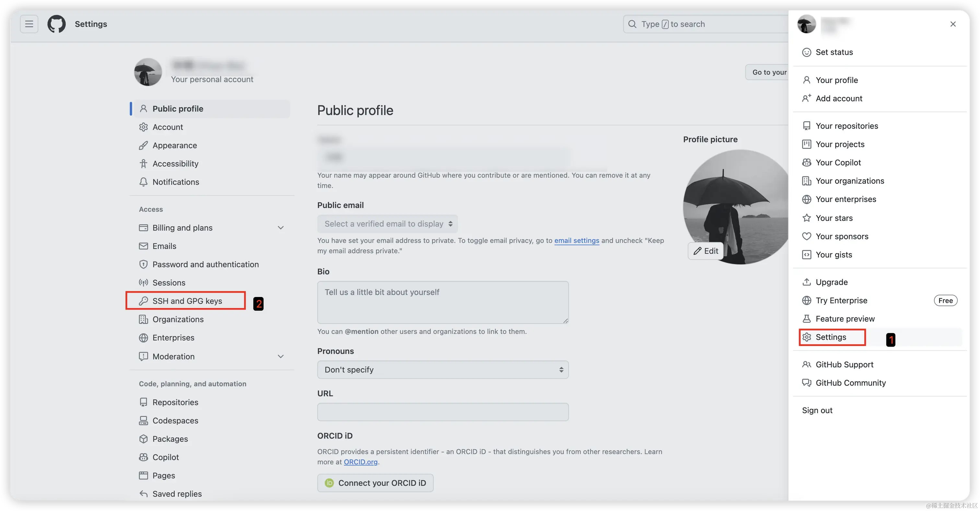Open the hamburger navigation menu
Viewport: 980px width, 511px height.
click(x=29, y=24)
